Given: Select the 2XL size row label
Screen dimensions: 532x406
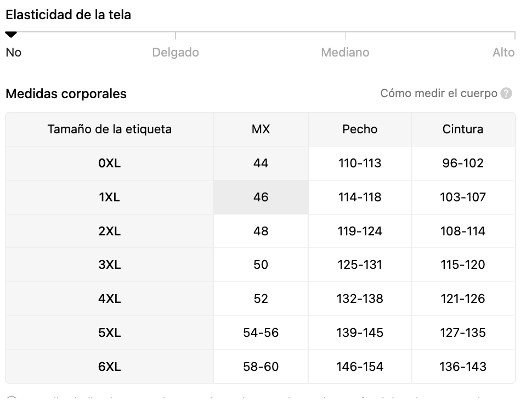Looking at the screenshot, I should click(x=110, y=231).
